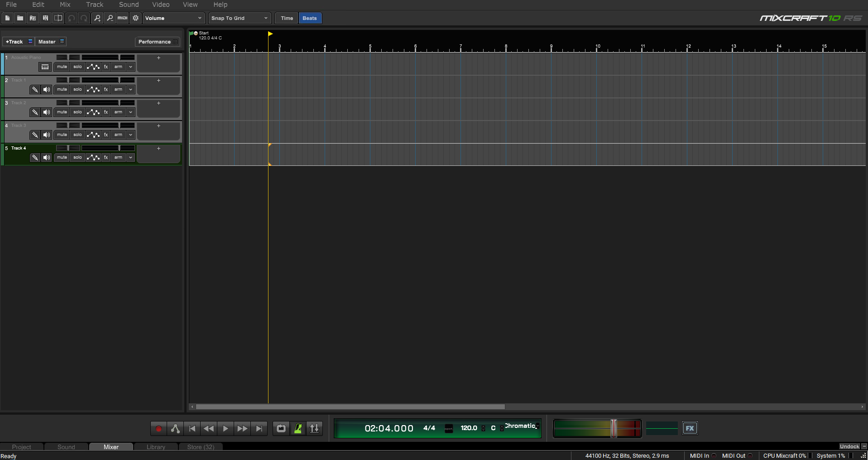The width and height of the screenshot is (868, 460).
Task: Arm Track 4 for recording
Action: (118, 157)
